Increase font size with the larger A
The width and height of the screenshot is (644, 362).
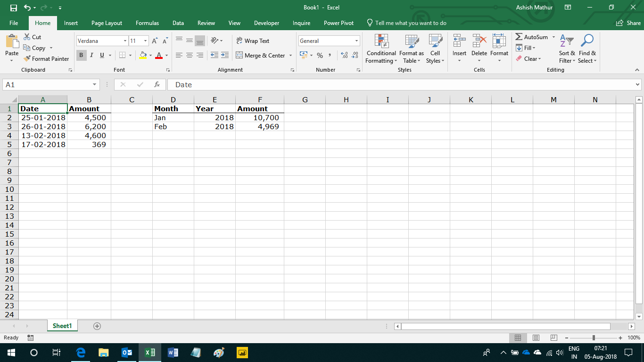point(155,41)
